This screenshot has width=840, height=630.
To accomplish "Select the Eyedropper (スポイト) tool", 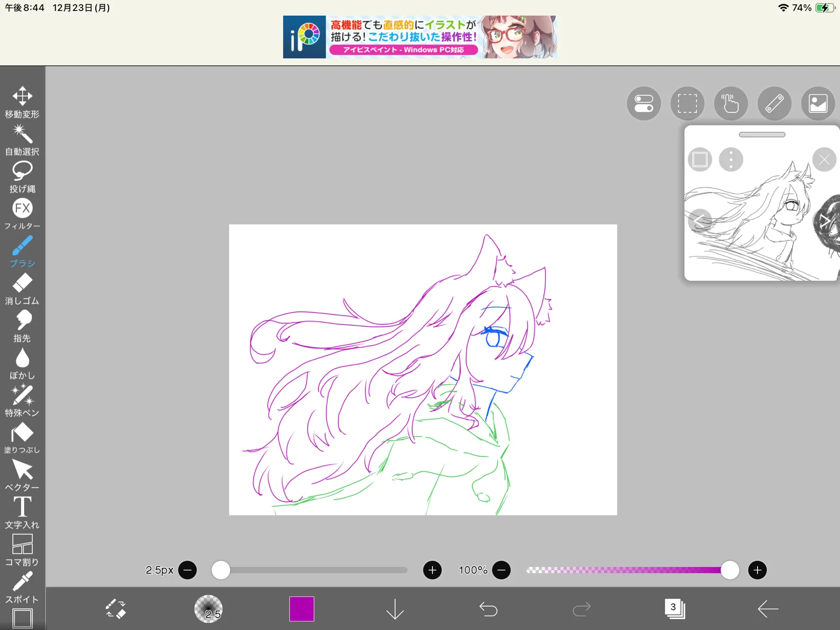I will pos(22,587).
